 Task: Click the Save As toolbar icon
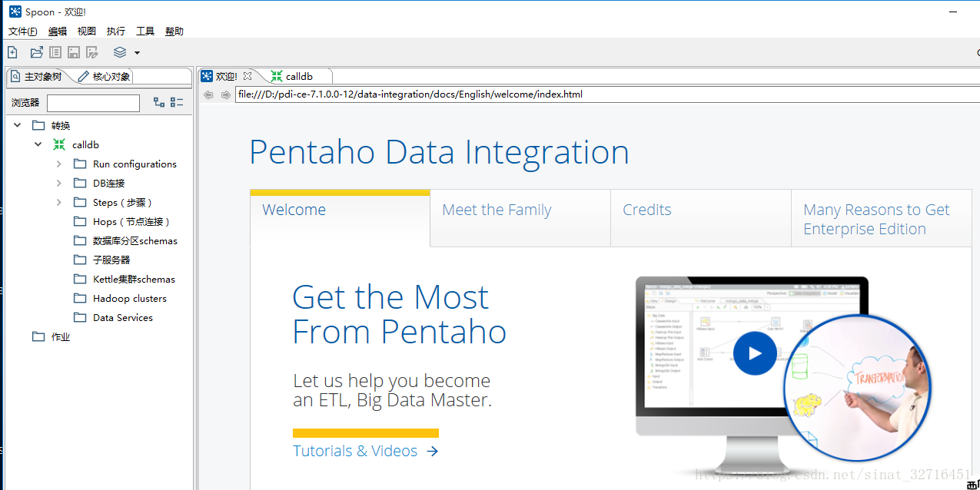pos(92,52)
